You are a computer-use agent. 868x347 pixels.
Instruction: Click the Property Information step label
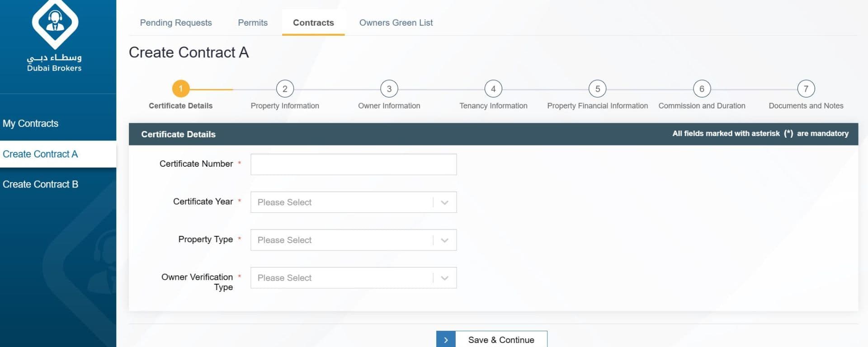tap(285, 106)
